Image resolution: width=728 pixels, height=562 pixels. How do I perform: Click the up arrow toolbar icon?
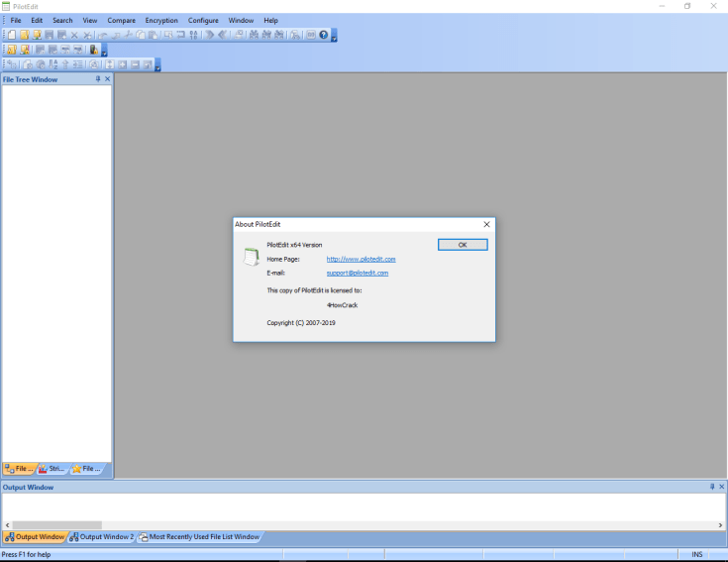click(65, 64)
